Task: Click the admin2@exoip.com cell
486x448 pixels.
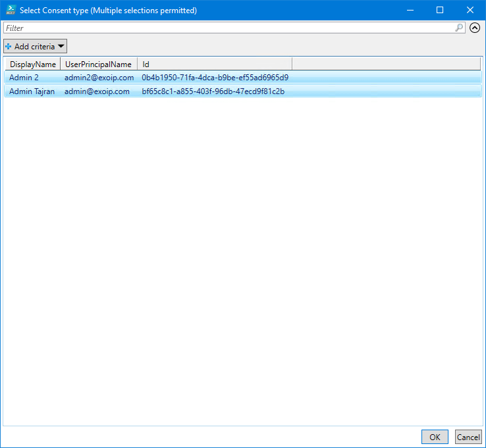Action: point(99,78)
